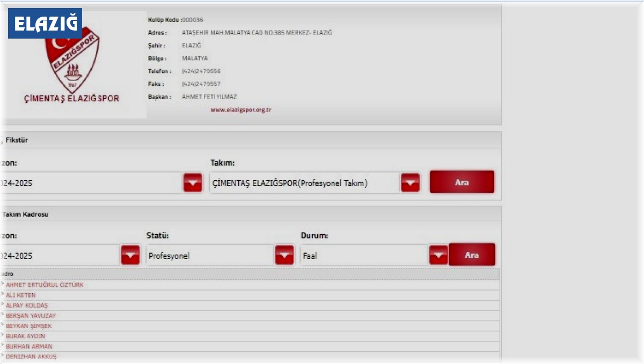Open player BERŞAN YAVUZAY's entry
The image size is (644, 364).
(x=31, y=316)
